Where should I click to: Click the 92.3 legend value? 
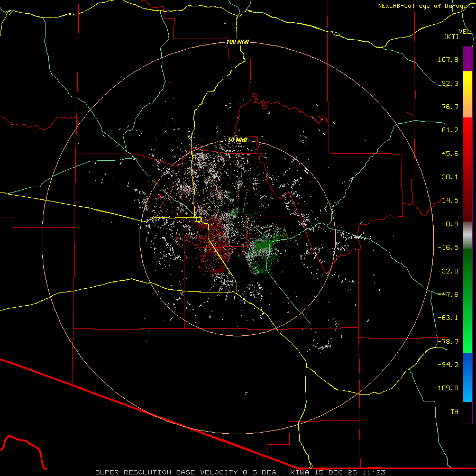coord(450,83)
